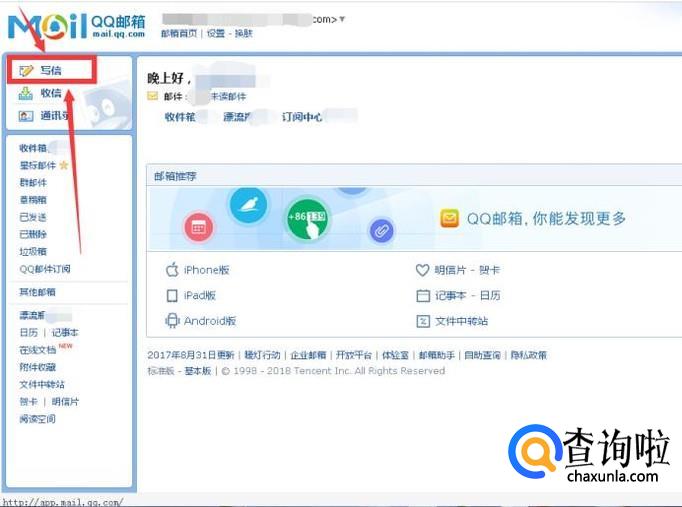Click the green download icon beside 收信
682x507 pixels.
point(26,93)
